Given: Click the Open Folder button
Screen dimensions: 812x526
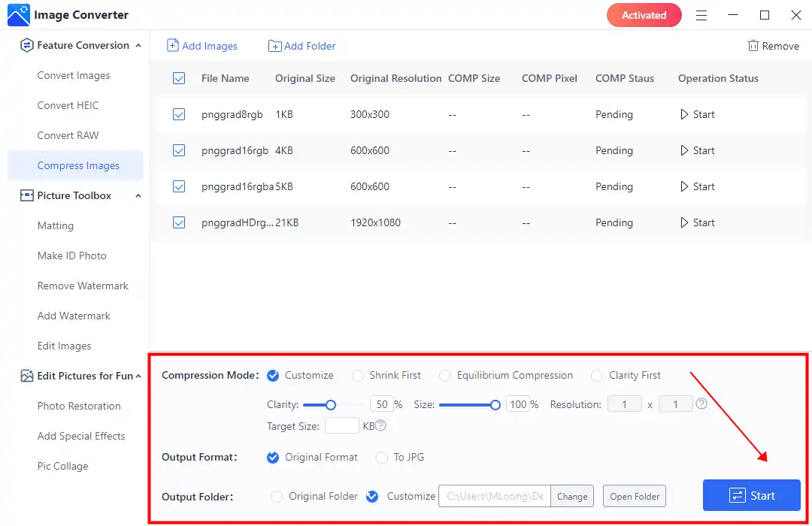Looking at the screenshot, I should click(635, 497).
